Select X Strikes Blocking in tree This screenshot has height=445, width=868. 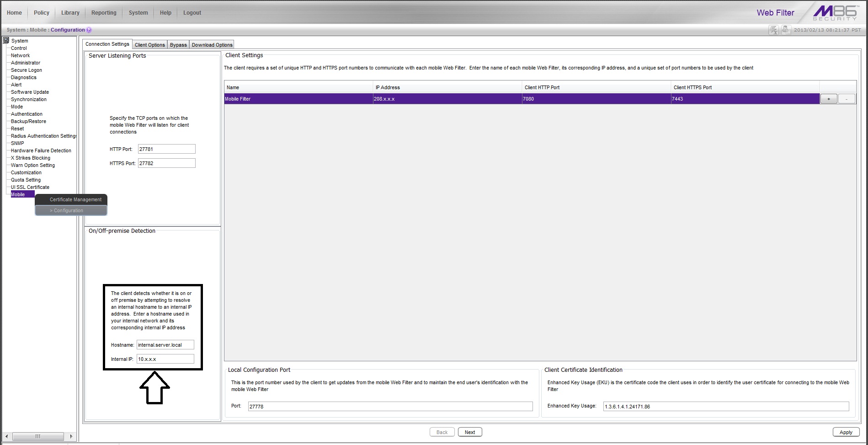pos(31,158)
